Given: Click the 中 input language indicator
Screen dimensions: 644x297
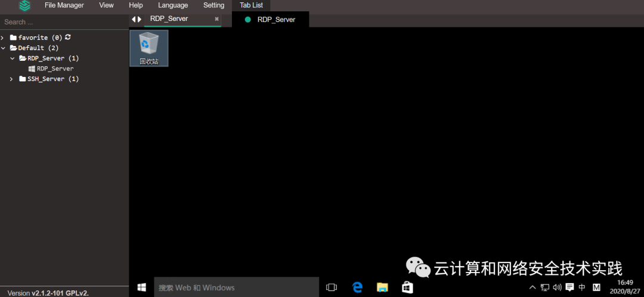Looking at the screenshot, I should point(582,287).
